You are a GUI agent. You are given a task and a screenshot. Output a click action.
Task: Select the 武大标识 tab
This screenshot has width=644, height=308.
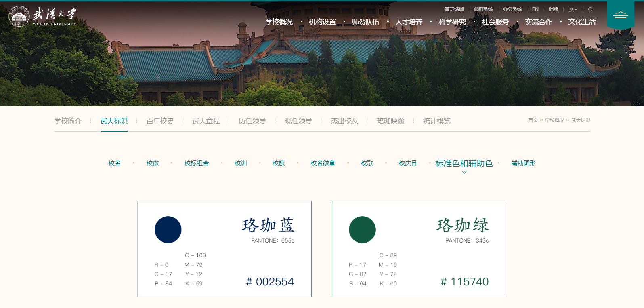click(114, 121)
